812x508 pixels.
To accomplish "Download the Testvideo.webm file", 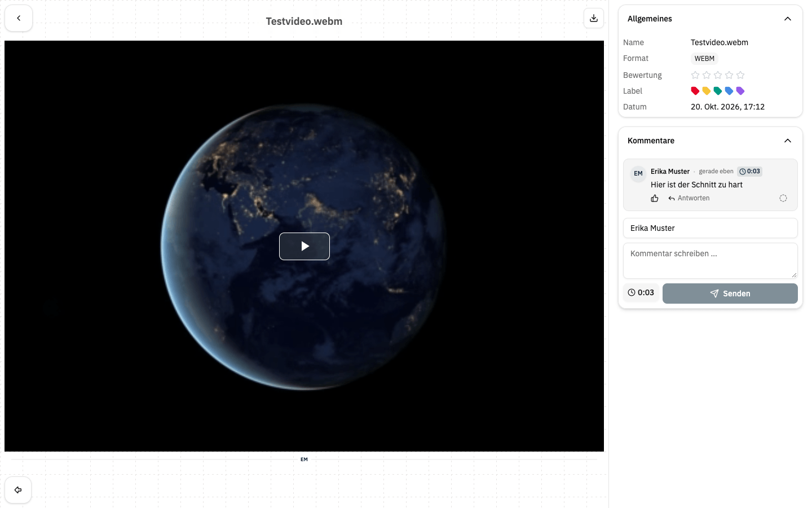I will pyautogui.click(x=594, y=18).
